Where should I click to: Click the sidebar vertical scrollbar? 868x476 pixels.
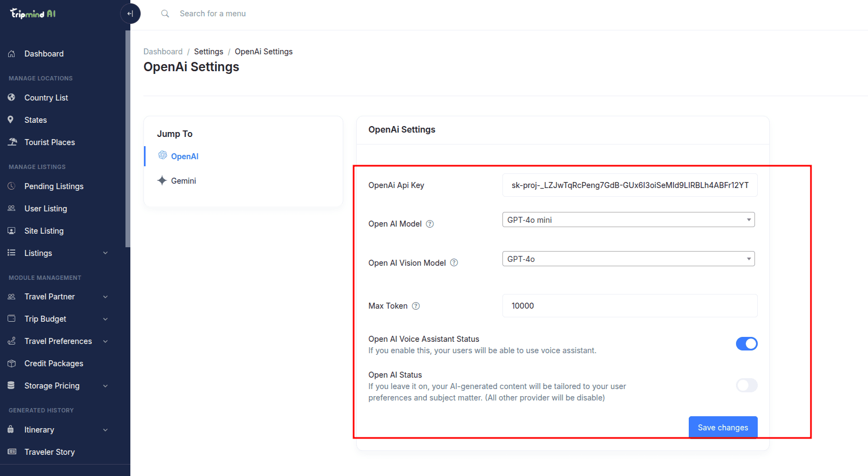tap(128, 139)
